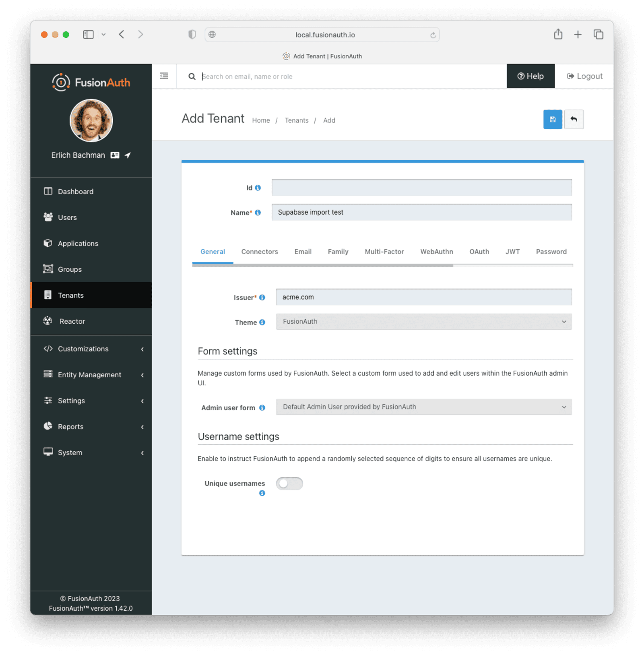Open Users in the sidebar
644x655 pixels.
[91, 217]
